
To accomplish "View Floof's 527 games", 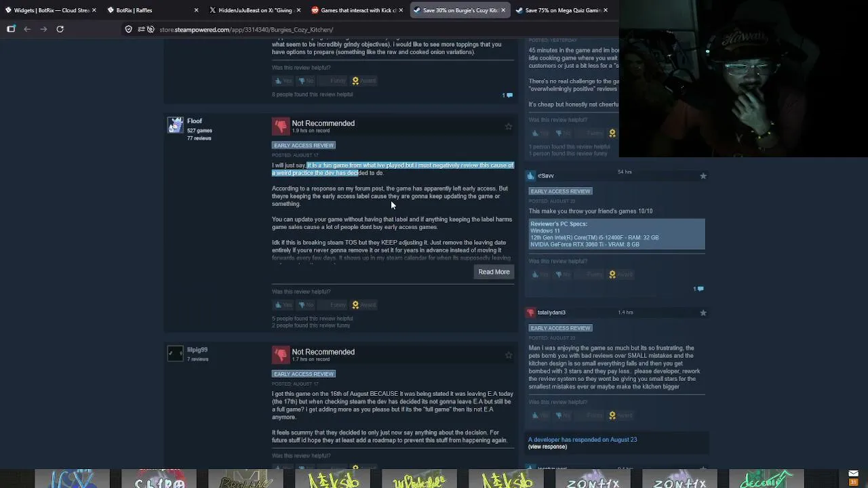I will pyautogui.click(x=199, y=130).
